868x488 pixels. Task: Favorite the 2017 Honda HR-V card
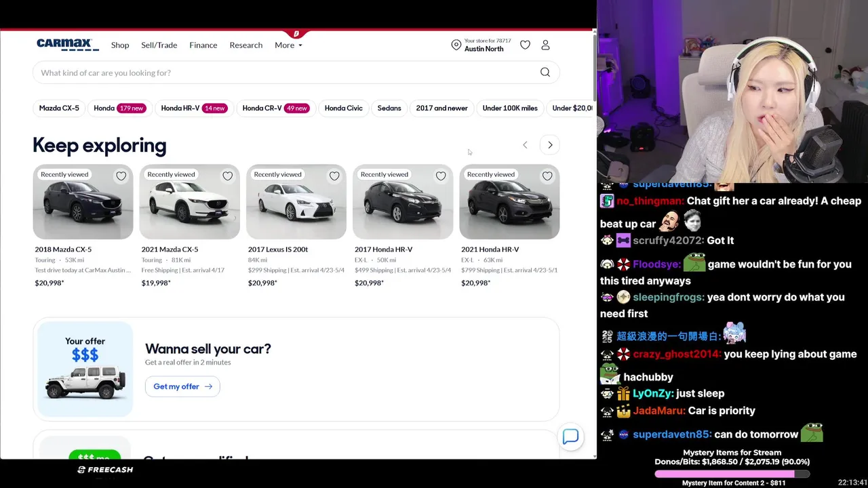[441, 176]
